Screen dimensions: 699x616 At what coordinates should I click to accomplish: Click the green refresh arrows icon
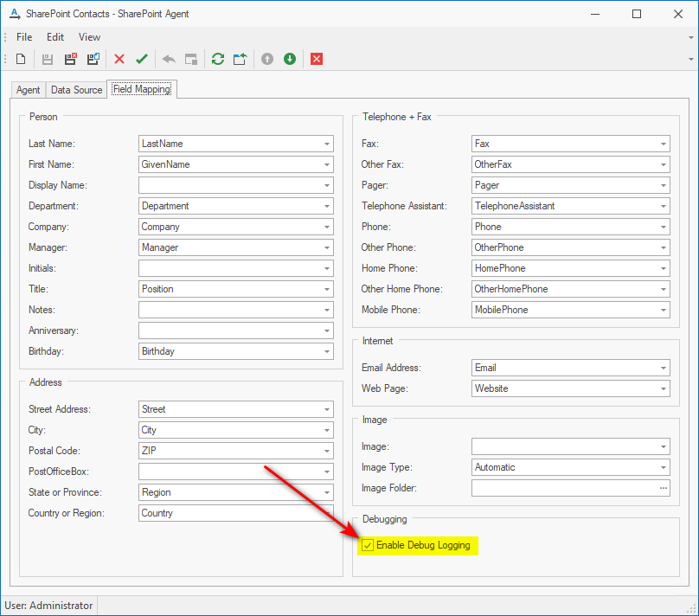tap(217, 59)
